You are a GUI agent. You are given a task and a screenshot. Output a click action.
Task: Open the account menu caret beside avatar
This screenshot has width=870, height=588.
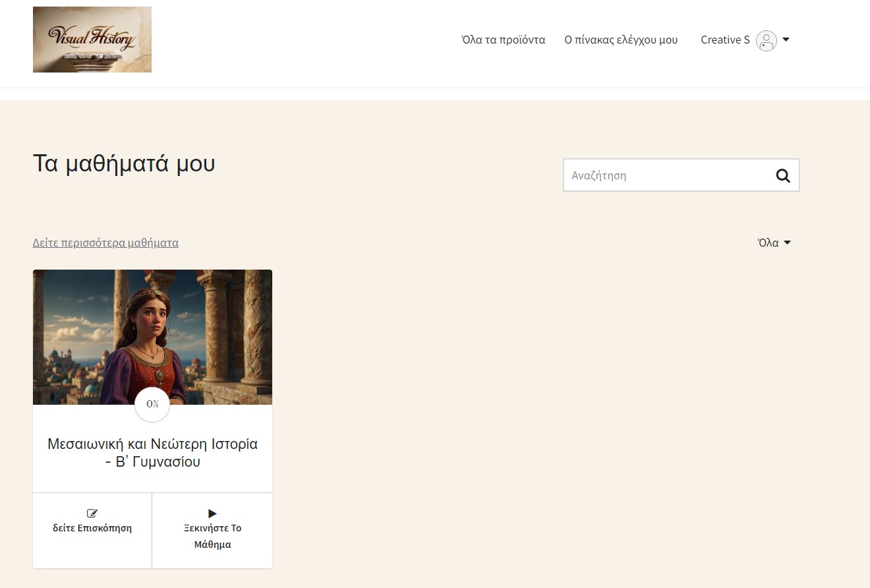(x=786, y=40)
